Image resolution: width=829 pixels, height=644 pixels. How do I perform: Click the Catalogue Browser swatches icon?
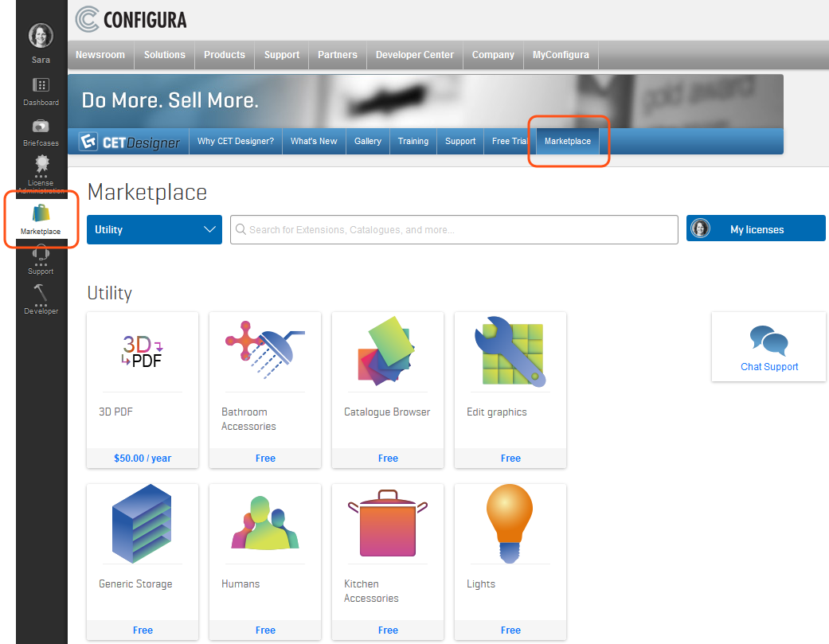coord(387,351)
